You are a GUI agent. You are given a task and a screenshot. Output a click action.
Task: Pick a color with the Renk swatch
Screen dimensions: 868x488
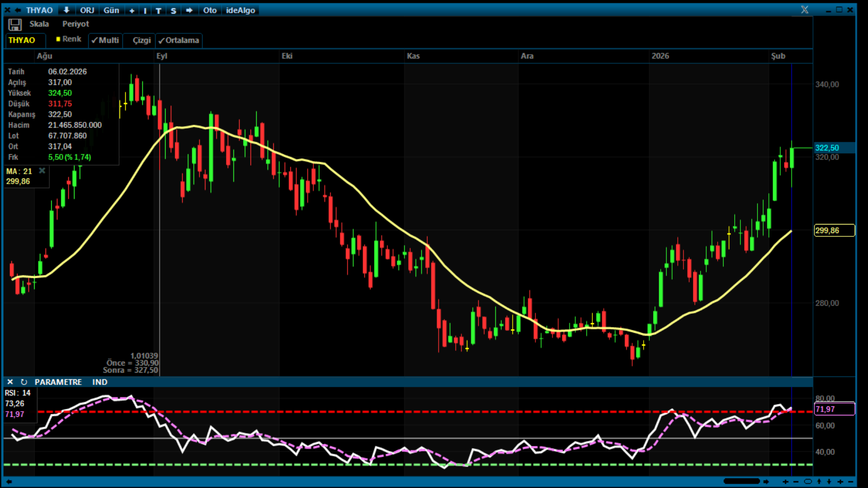68,39
